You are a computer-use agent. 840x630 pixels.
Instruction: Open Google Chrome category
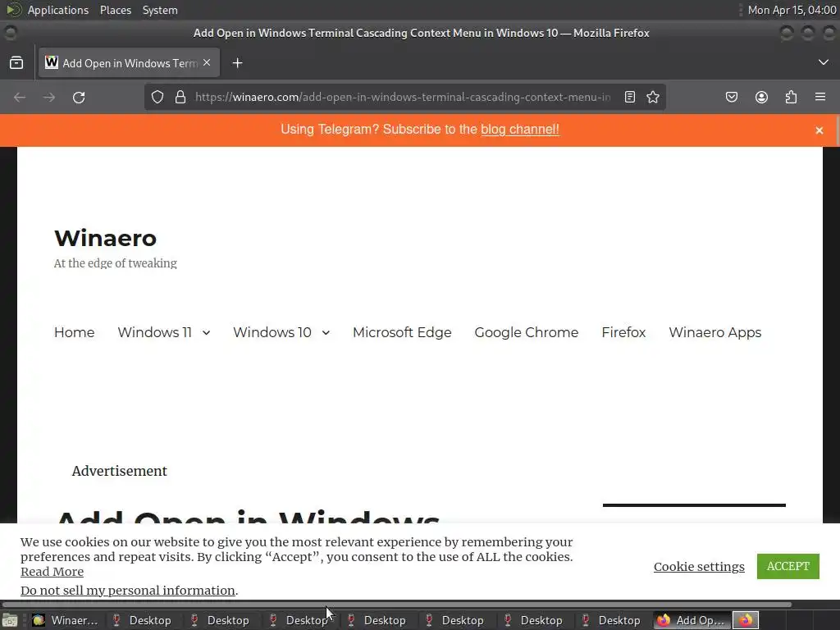point(527,332)
